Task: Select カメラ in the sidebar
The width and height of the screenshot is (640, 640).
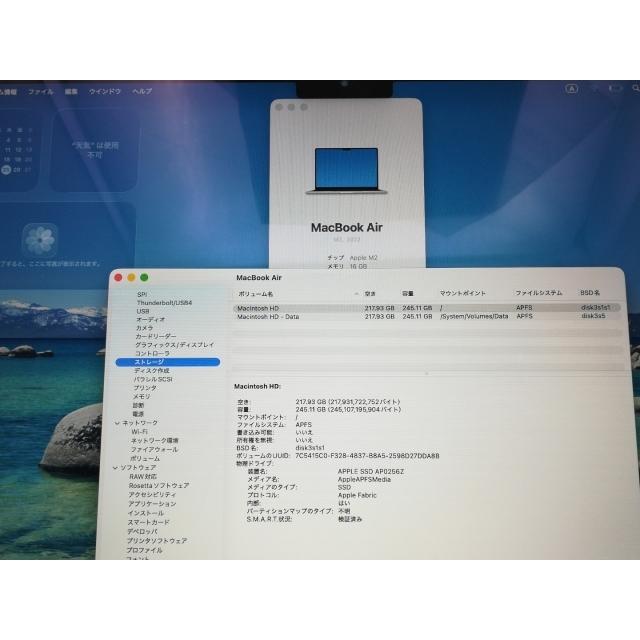Action: (144, 328)
